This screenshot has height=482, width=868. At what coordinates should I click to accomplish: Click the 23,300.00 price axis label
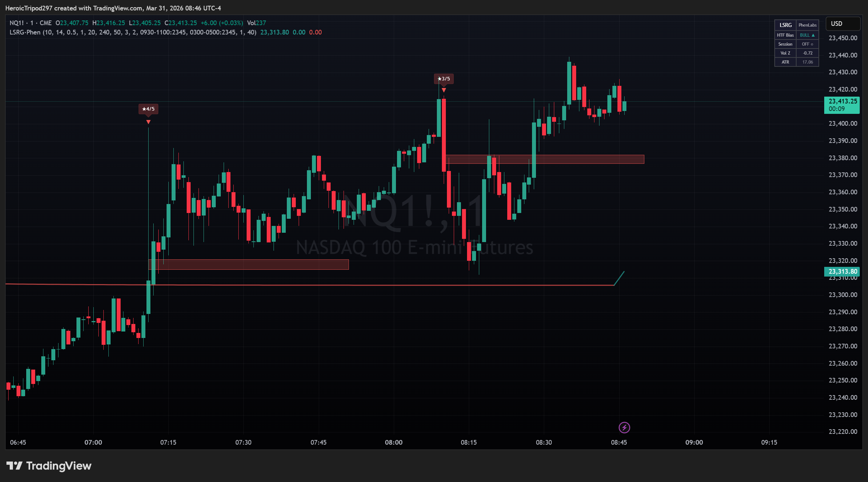(843, 295)
